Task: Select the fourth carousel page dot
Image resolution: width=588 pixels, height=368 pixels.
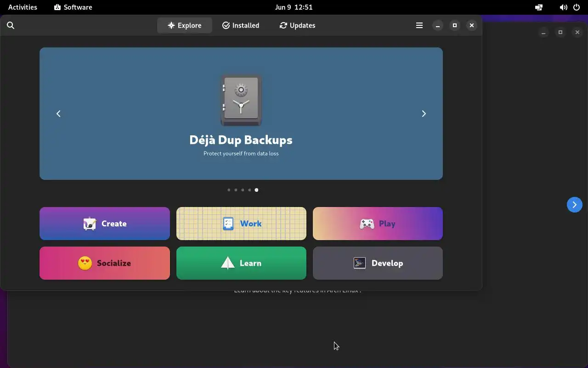Action: click(249, 190)
